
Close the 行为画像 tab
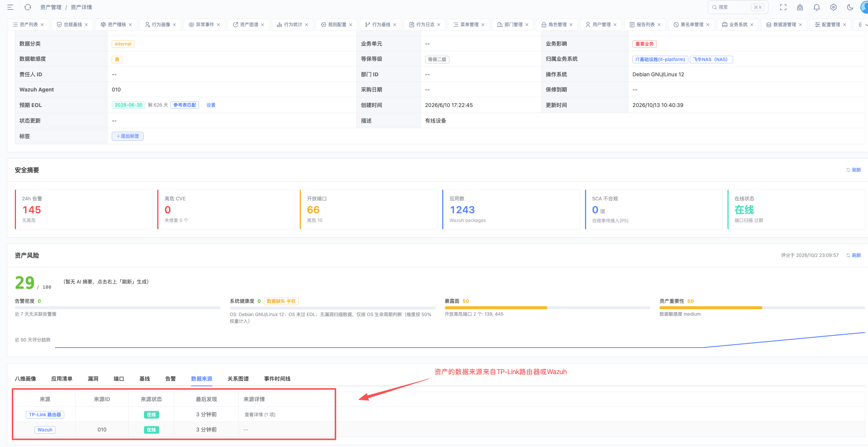click(174, 25)
